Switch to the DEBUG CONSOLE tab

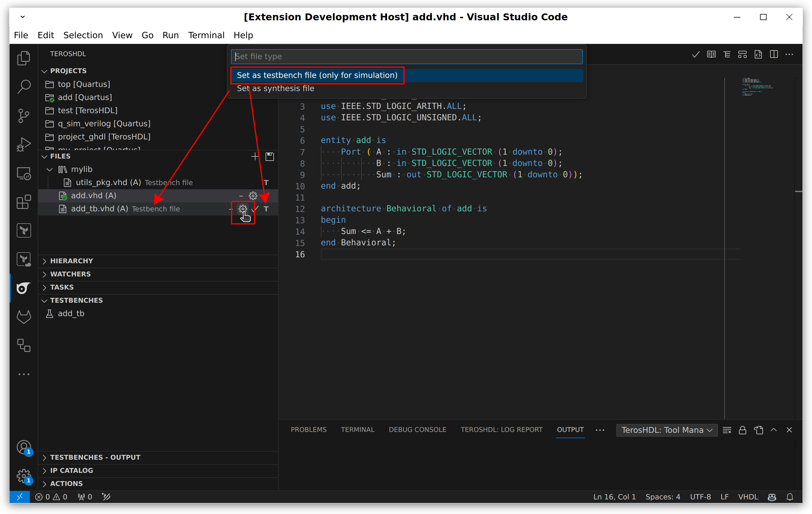pos(417,429)
